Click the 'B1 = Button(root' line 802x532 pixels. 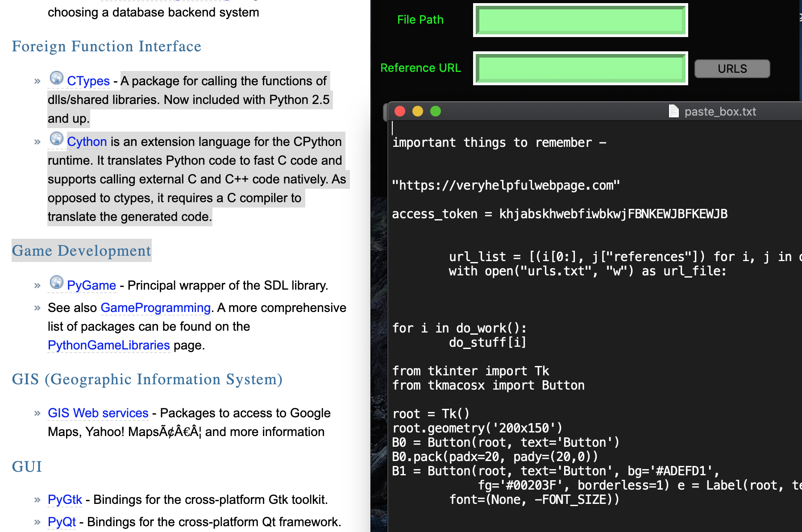(x=556, y=471)
